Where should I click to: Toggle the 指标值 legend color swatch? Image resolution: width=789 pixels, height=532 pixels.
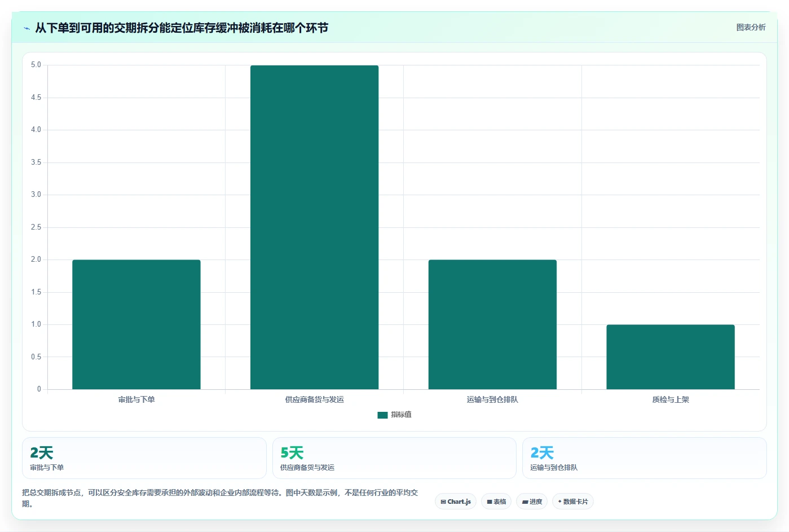coord(382,415)
